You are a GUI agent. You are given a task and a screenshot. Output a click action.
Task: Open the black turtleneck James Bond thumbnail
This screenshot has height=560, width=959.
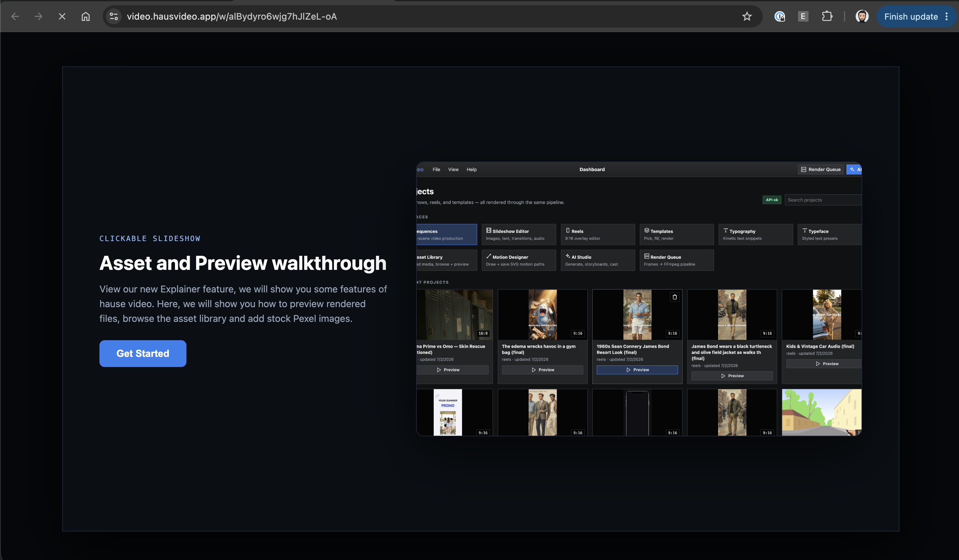[x=732, y=314]
